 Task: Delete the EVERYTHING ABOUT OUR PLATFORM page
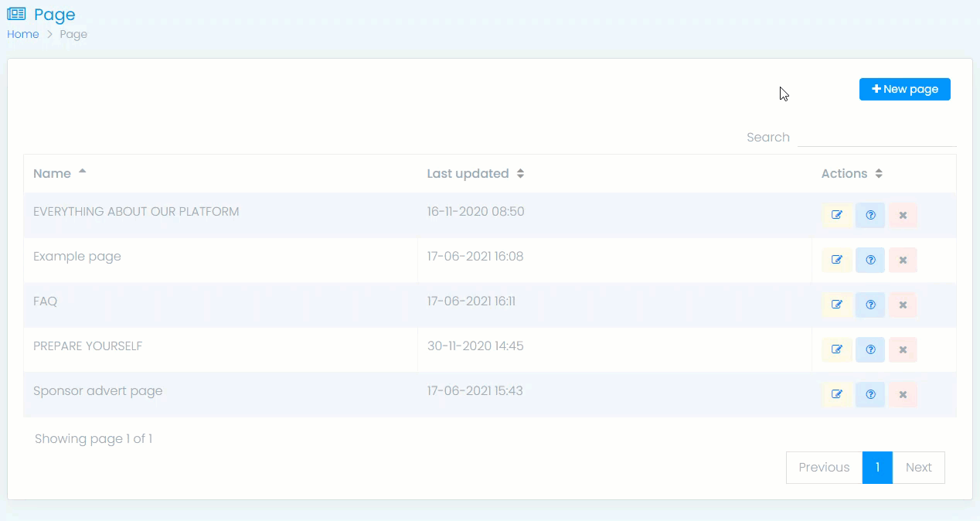[903, 215]
